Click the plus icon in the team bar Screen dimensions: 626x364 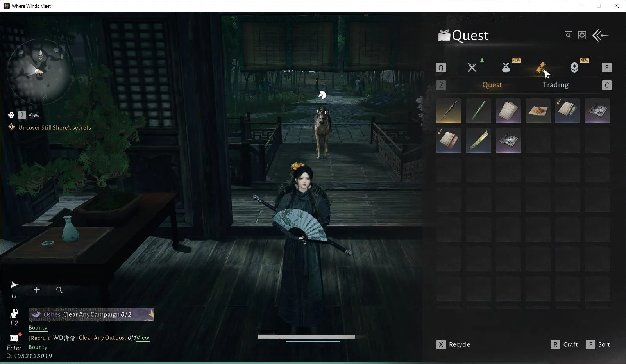[37, 290]
